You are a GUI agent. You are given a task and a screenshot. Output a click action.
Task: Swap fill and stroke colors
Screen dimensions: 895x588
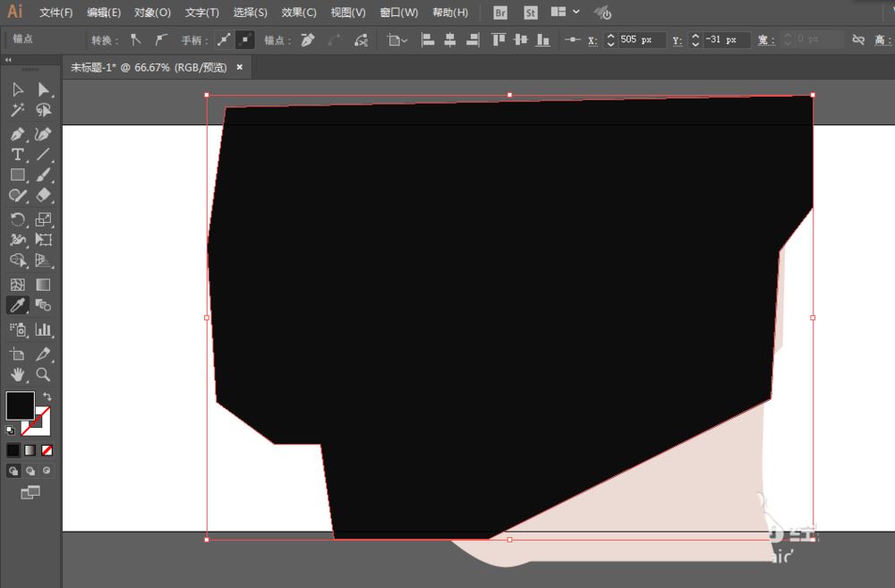(47, 396)
